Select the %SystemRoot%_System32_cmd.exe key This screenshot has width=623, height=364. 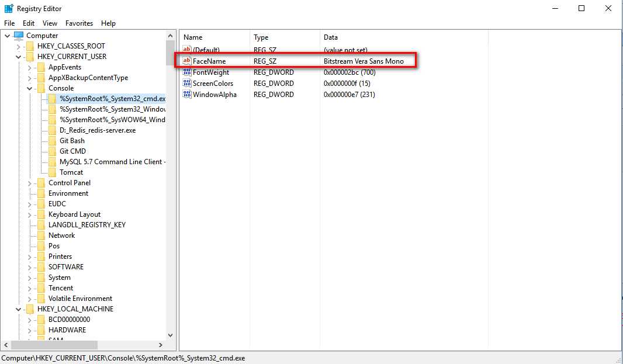point(112,99)
